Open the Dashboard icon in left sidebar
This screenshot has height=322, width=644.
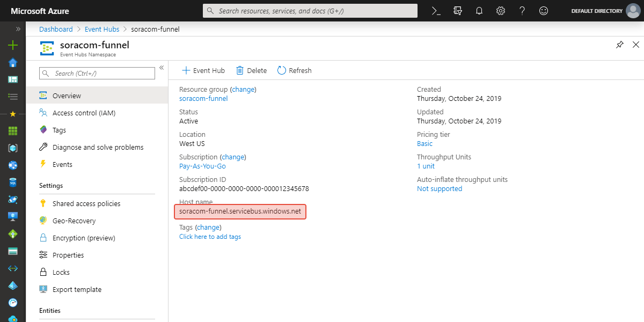click(x=12, y=79)
